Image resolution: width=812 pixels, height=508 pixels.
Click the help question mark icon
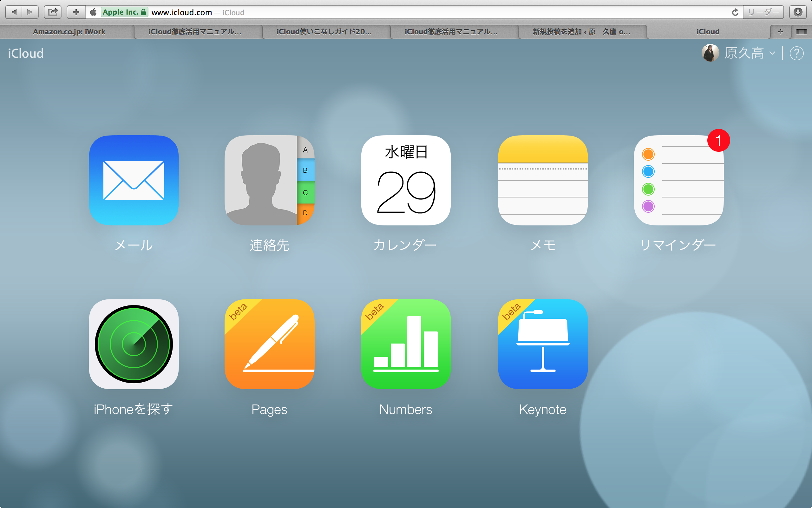pos(796,53)
